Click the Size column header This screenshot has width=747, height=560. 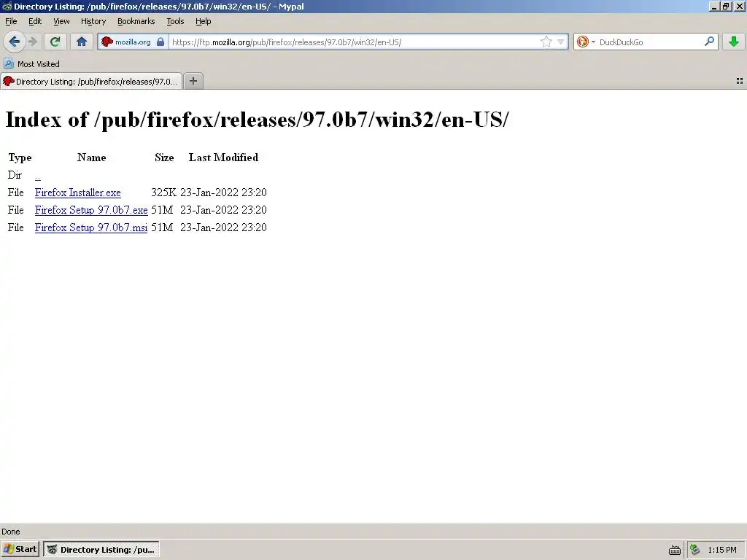(x=164, y=157)
